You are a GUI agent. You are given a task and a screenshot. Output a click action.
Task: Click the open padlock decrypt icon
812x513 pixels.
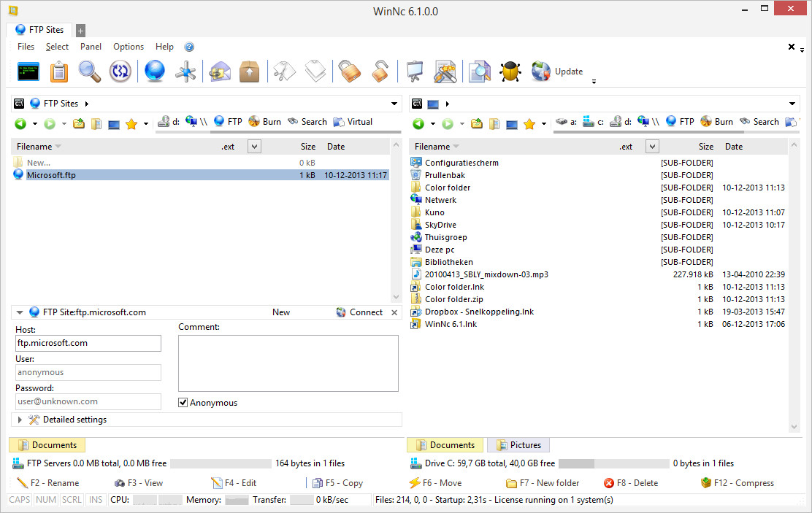pyautogui.click(x=380, y=72)
